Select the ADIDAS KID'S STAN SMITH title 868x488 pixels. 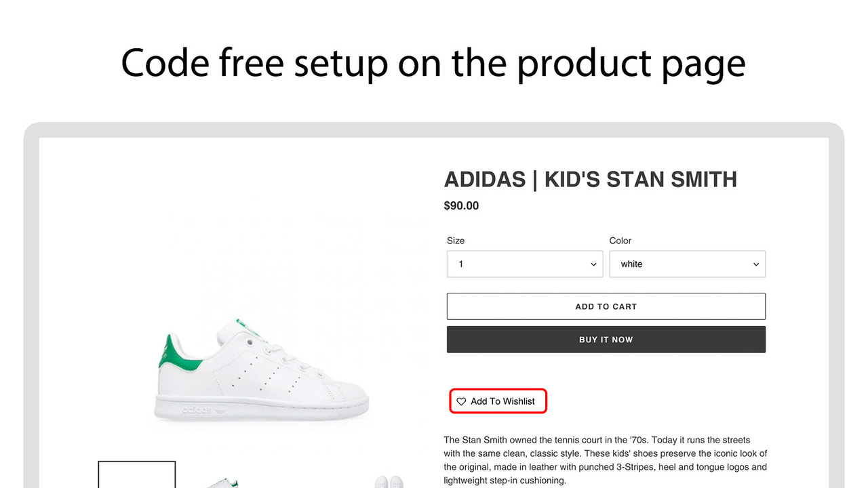(590, 179)
